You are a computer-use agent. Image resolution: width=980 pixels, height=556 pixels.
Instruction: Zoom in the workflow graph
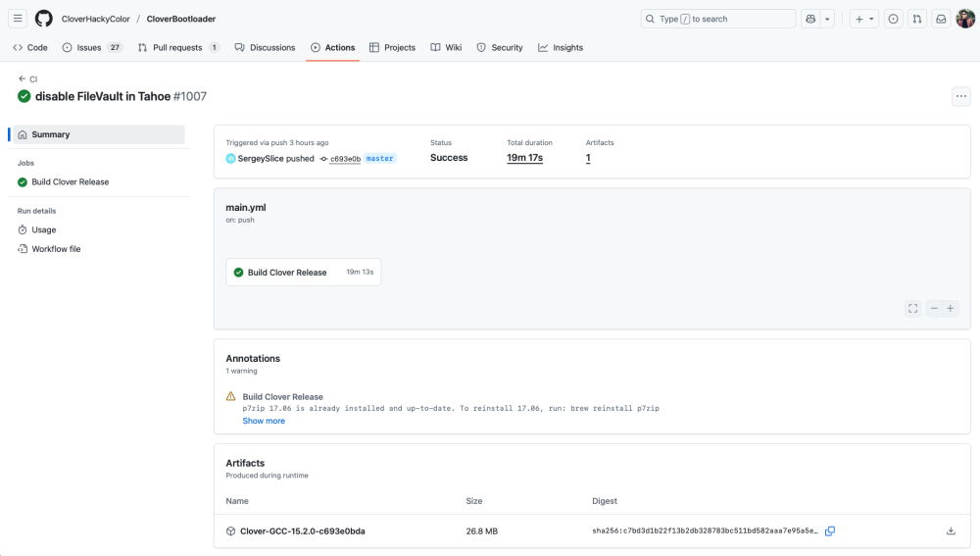[x=951, y=308]
